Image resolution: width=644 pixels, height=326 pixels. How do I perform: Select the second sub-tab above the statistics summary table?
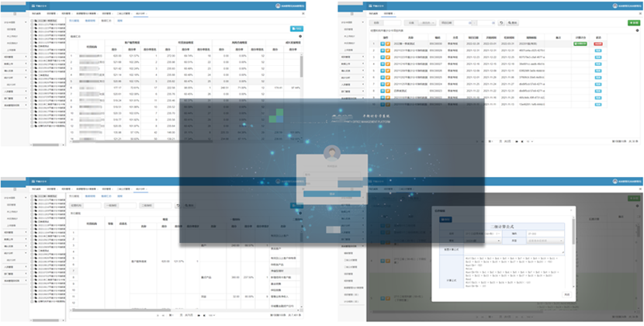pyautogui.click(x=92, y=21)
